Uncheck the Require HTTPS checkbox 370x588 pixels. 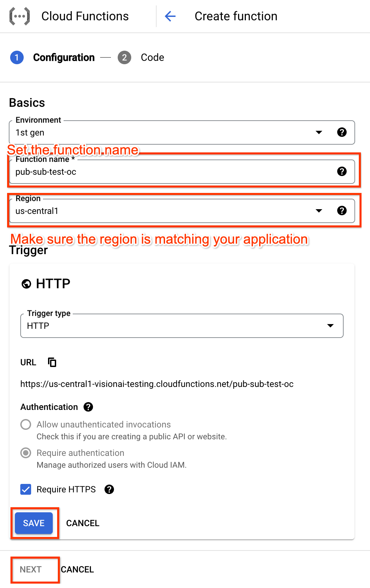[x=25, y=489]
